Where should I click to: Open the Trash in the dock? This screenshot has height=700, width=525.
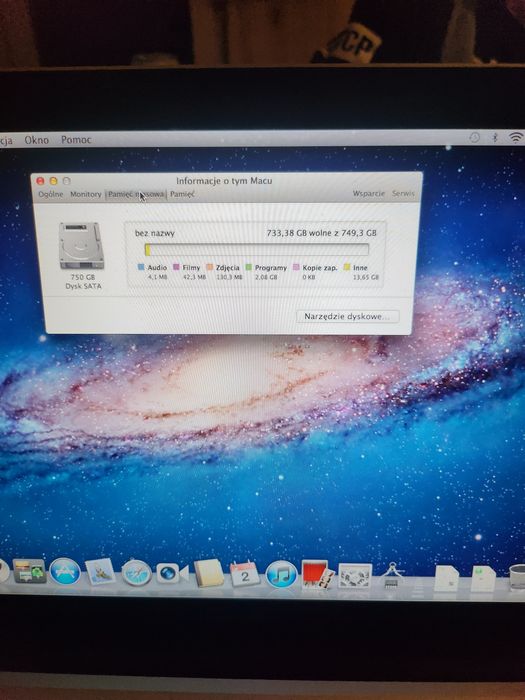(x=517, y=577)
